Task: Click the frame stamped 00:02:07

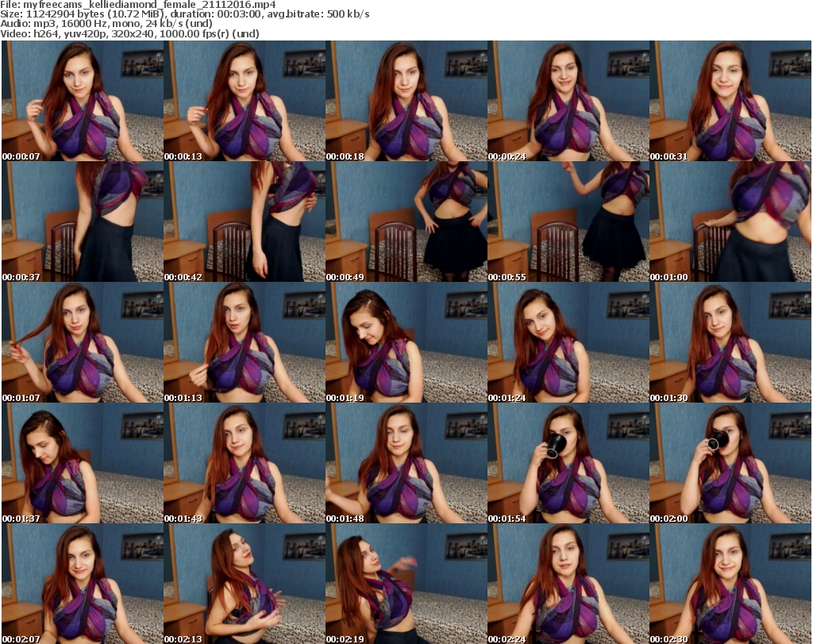Action: [83, 584]
